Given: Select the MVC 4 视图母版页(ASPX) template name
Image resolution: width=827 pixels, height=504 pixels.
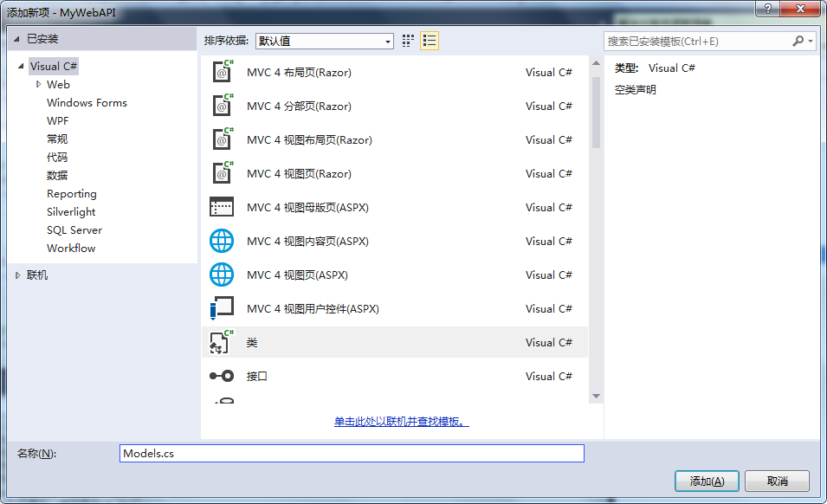Looking at the screenshot, I should (307, 207).
